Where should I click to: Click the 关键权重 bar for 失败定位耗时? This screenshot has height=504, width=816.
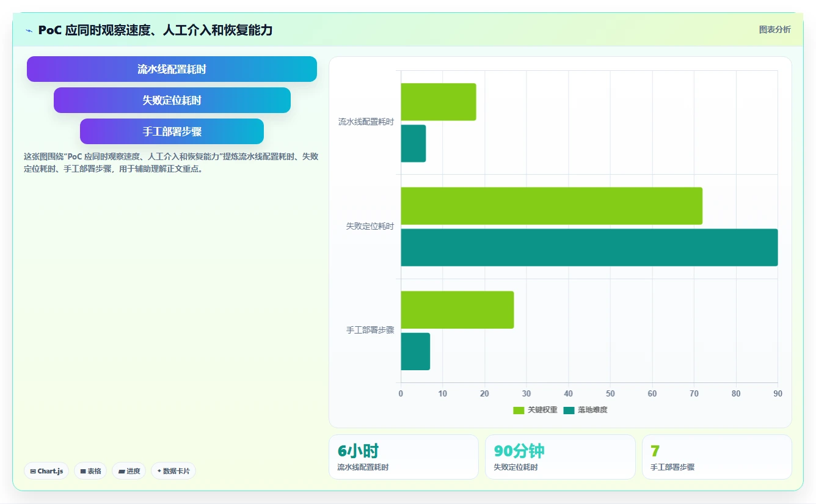coord(552,206)
